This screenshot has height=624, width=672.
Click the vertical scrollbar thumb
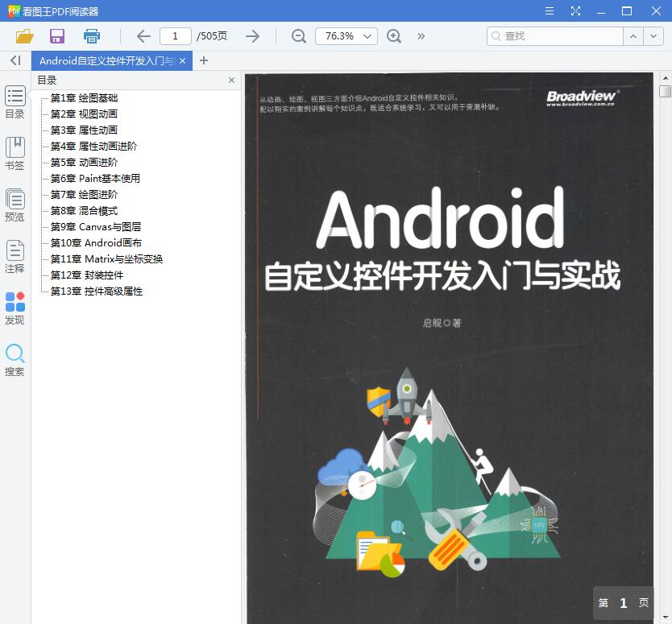point(665,91)
